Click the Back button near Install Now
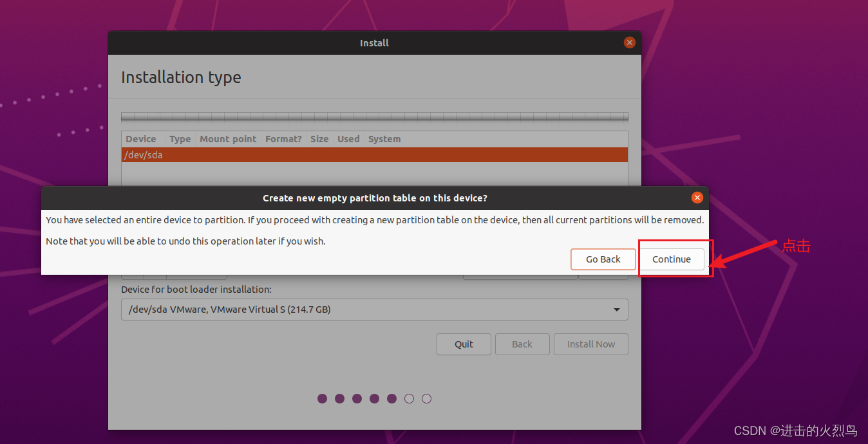868x444 pixels. click(522, 344)
